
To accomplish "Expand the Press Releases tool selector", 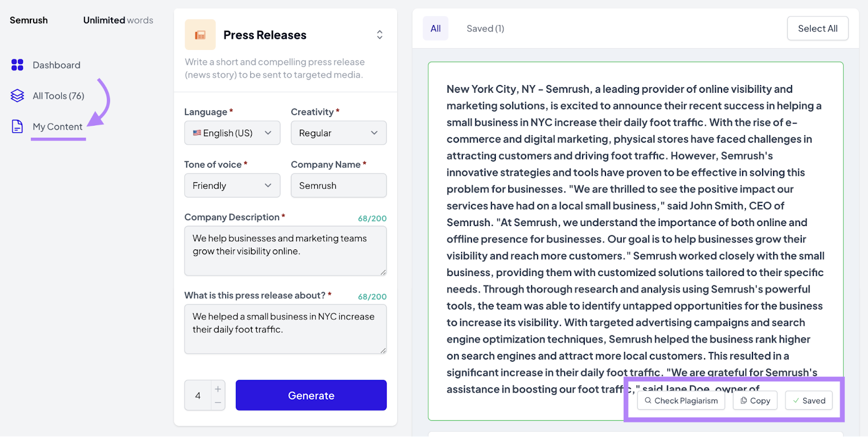I will 379,35.
